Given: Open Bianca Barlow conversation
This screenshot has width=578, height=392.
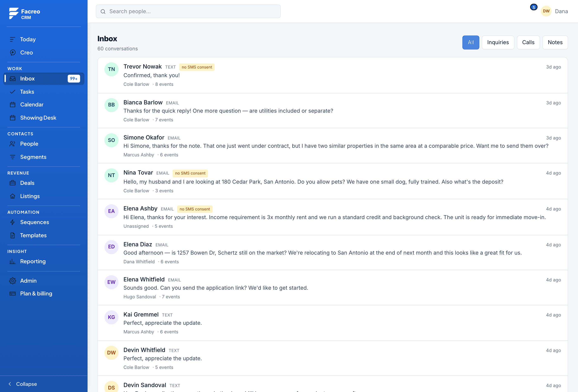Looking at the screenshot, I should [x=333, y=111].
